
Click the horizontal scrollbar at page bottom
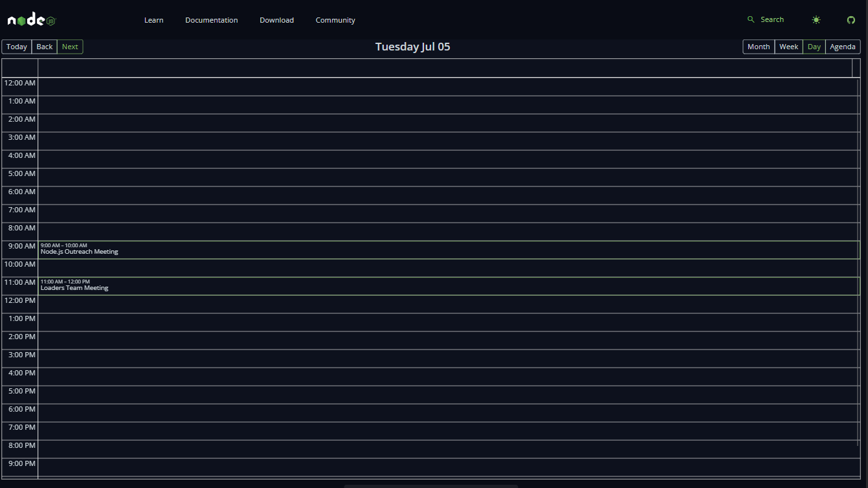tap(431, 485)
